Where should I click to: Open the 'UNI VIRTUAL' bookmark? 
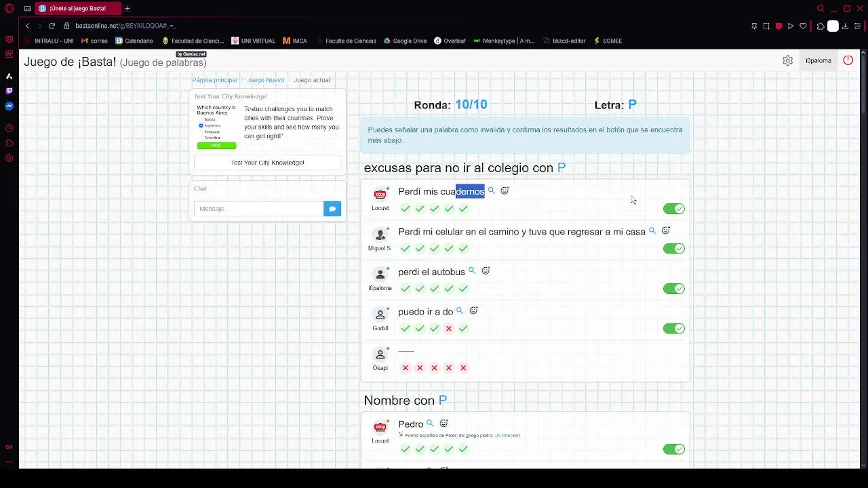pos(253,41)
